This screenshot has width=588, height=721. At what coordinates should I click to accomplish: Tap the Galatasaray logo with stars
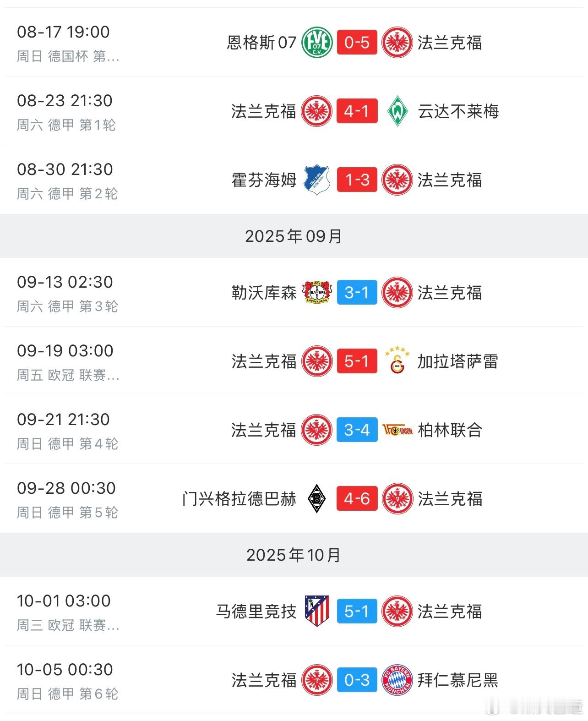397,361
